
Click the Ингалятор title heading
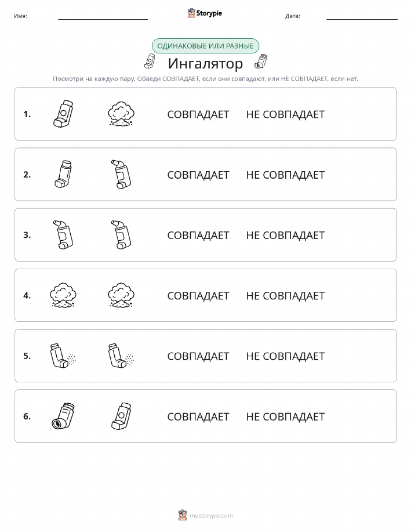(205, 63)
